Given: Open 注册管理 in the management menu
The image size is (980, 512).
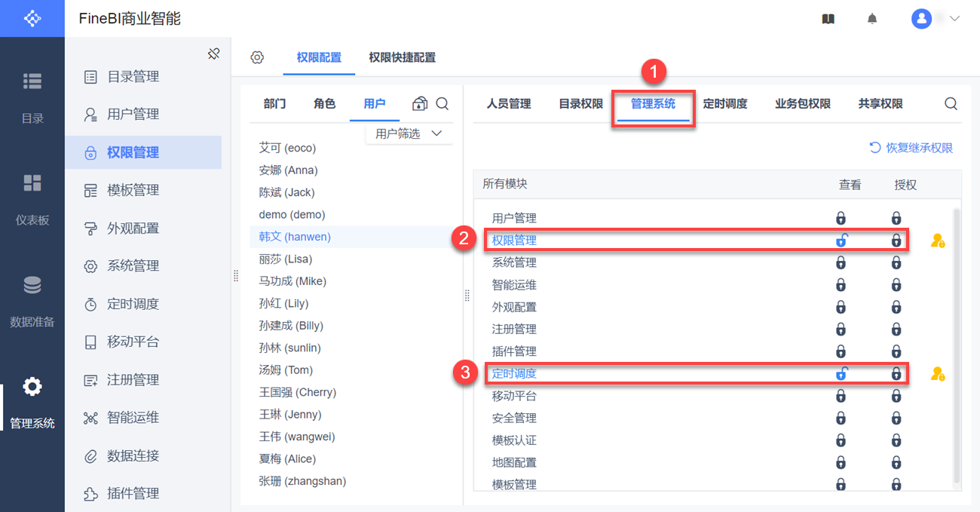Looking at the screenshot, I should [x=143, y=380].
